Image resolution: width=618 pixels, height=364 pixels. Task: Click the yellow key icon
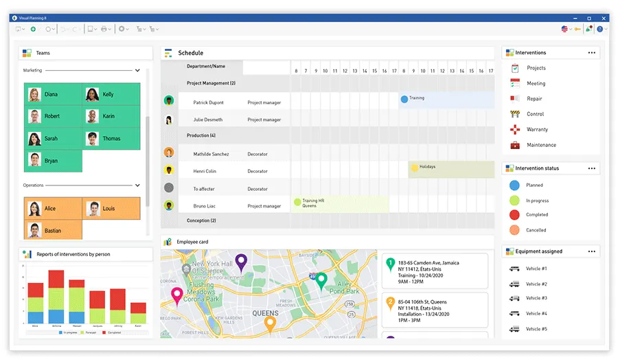[577, 30]
